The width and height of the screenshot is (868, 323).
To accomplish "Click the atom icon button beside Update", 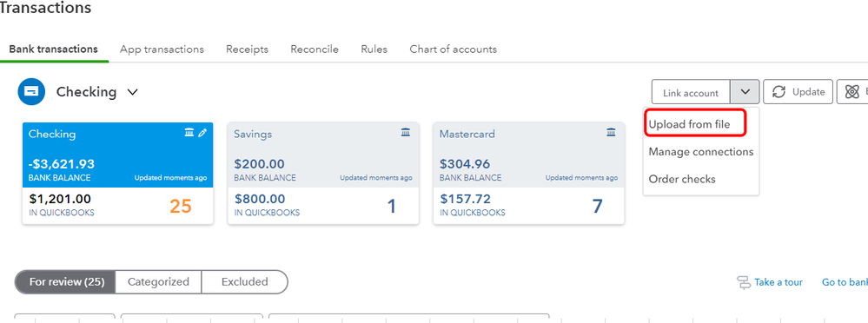I will click(851, 92).
